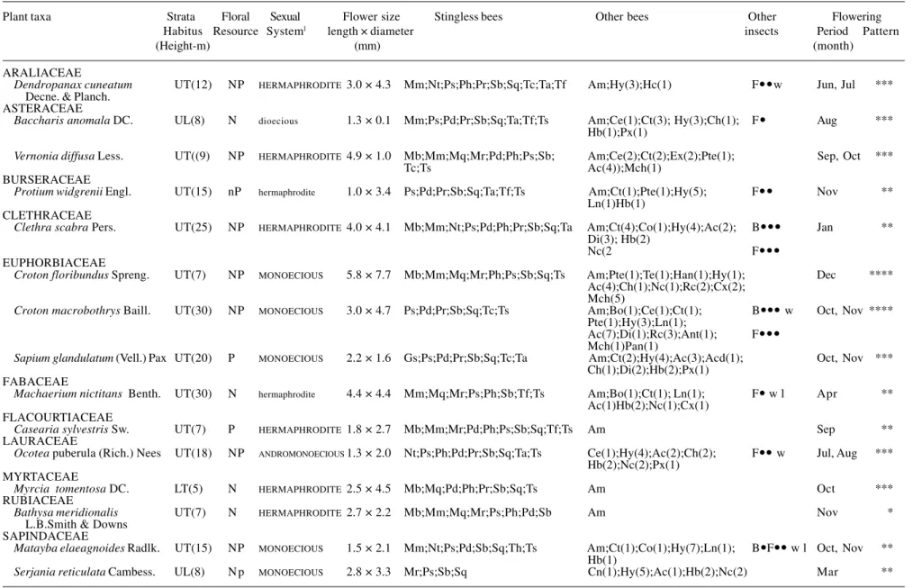This screenshot has height=588, width=922.
Task: Click Croton macrobothrys Baill. species name
Action: [82, 311]
